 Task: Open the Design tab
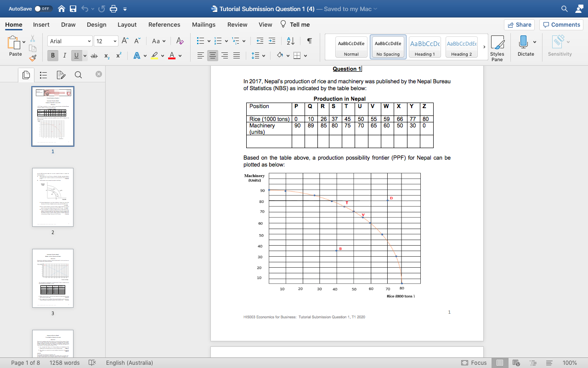96,25
